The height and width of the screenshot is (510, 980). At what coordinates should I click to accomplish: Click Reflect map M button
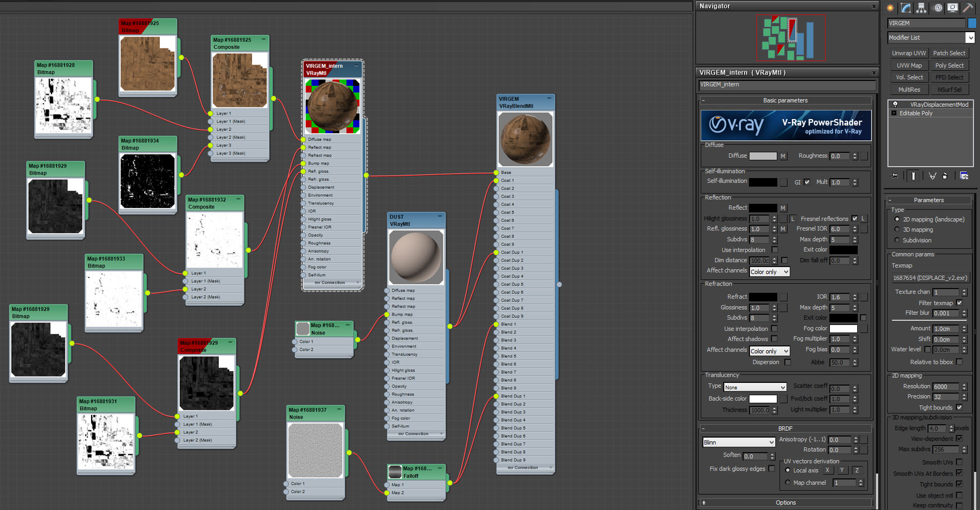click(x=783, y=208)
